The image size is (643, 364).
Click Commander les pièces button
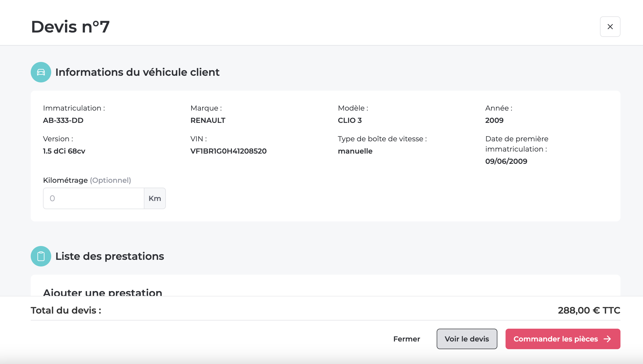pos(563,339)
